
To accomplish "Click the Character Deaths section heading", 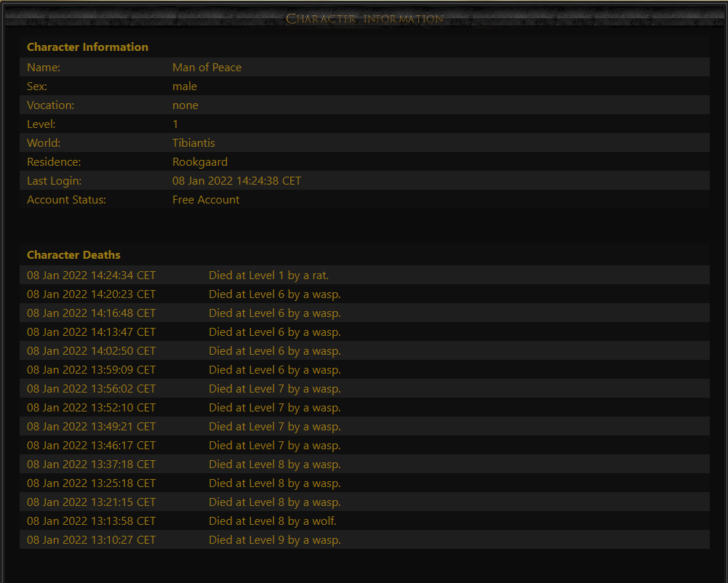I will [73, 255].
